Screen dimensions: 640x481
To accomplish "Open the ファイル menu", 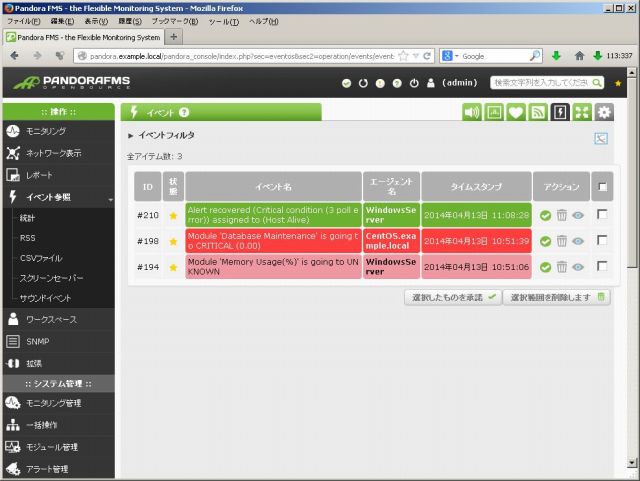I will [24, 21].
